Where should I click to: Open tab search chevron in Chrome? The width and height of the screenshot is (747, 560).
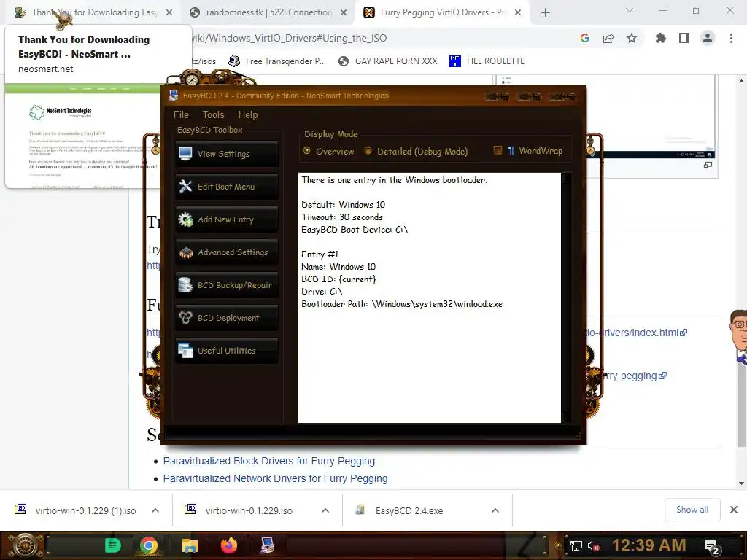click(x=630, y=10)
